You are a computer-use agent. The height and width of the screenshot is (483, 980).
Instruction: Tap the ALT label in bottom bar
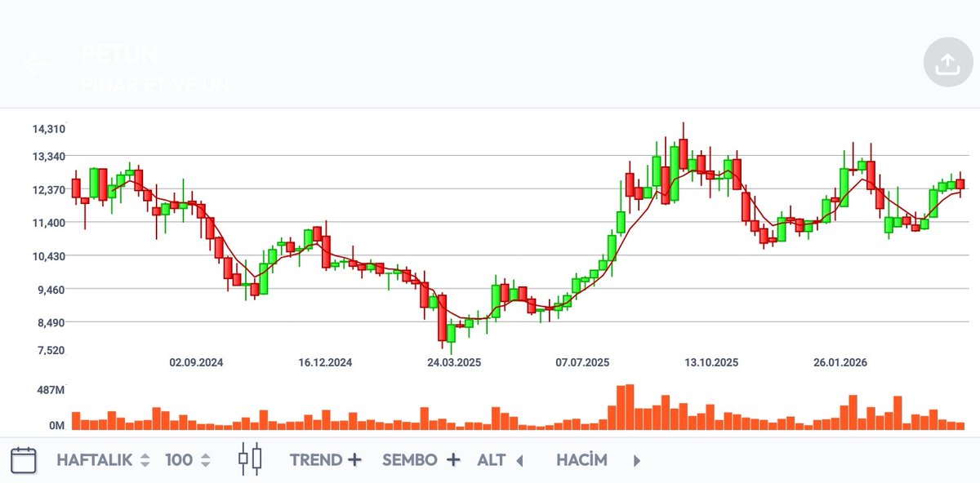tap(492, 460)
